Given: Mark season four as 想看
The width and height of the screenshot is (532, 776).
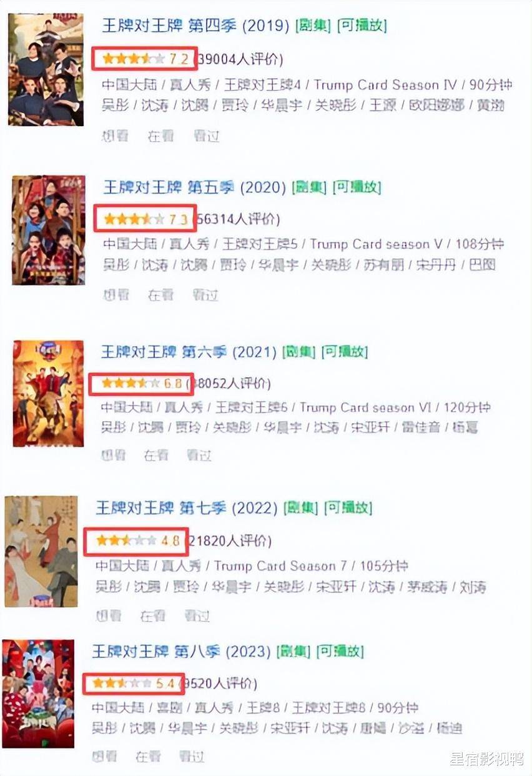Looking at the screenshot, I should [115, 136].
